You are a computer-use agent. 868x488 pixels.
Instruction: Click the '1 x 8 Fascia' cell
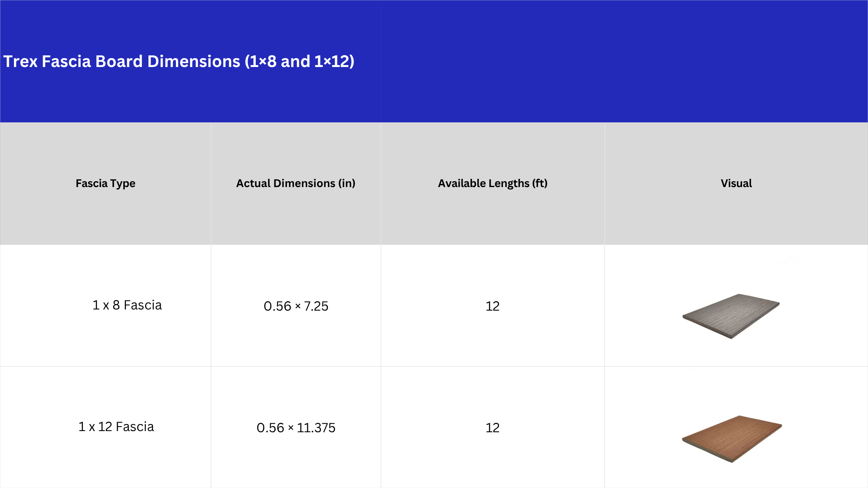tap(127, 305)
